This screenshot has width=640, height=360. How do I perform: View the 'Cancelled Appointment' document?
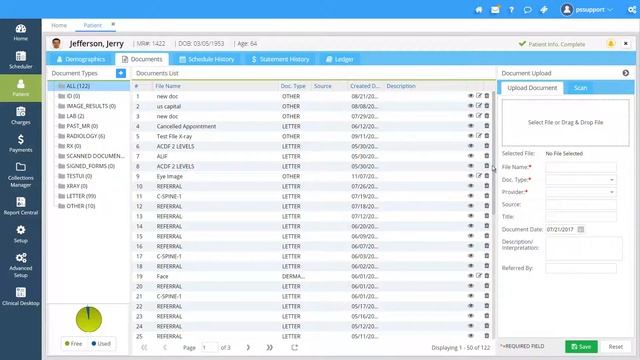click(471, 126)
